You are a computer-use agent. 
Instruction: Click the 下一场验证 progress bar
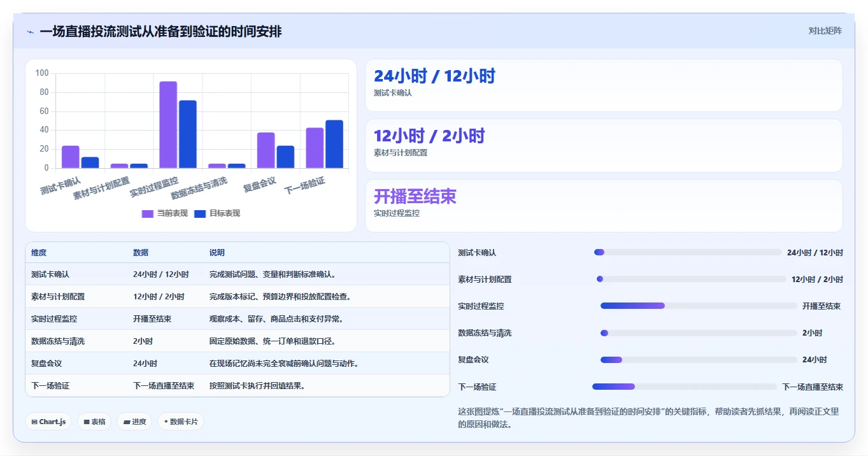tap(685, 387)
